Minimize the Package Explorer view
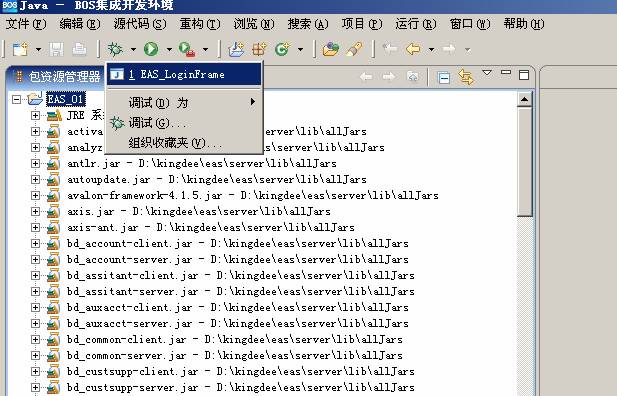The width and height of the screenshot is (617, 396). 506,72
